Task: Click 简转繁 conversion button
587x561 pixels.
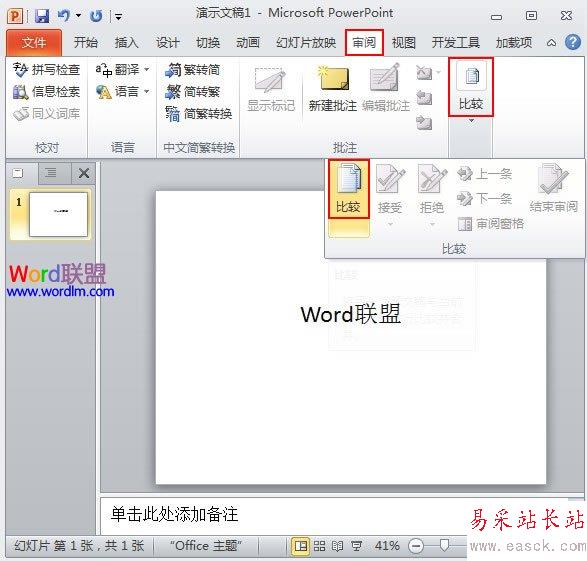Action: [x=192, y=92]
